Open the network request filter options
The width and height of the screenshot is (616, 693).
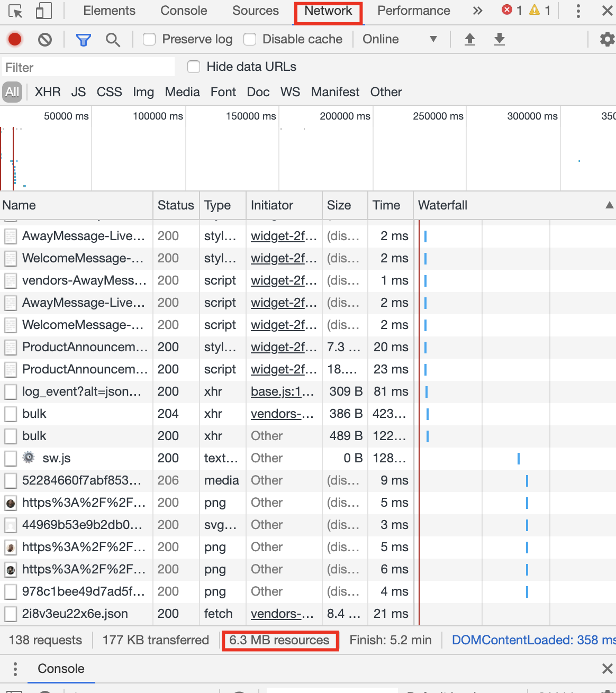pos(83,39)
